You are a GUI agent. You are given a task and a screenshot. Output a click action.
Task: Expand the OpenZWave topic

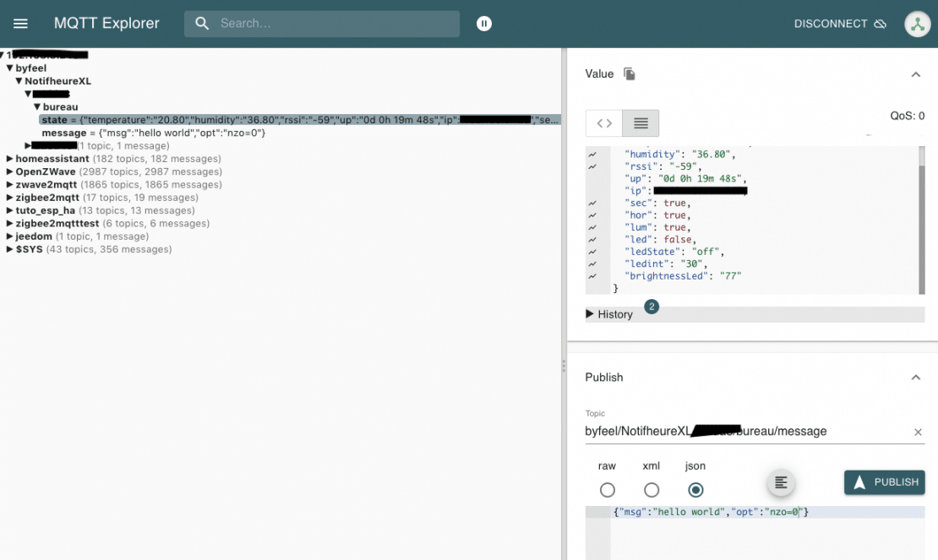(9, 171)
